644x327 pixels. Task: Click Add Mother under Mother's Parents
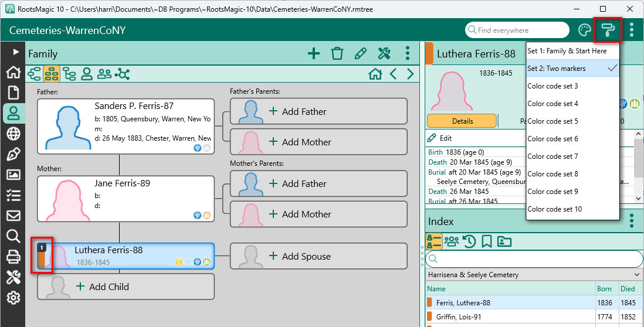pyautogui.click(x=318, y=214)
